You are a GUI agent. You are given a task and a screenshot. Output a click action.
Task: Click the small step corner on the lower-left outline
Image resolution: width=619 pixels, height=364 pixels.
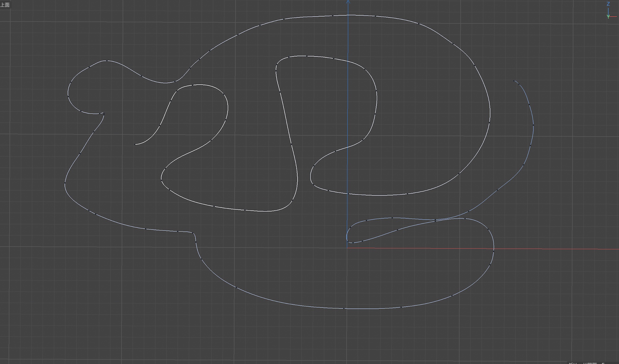193,233
